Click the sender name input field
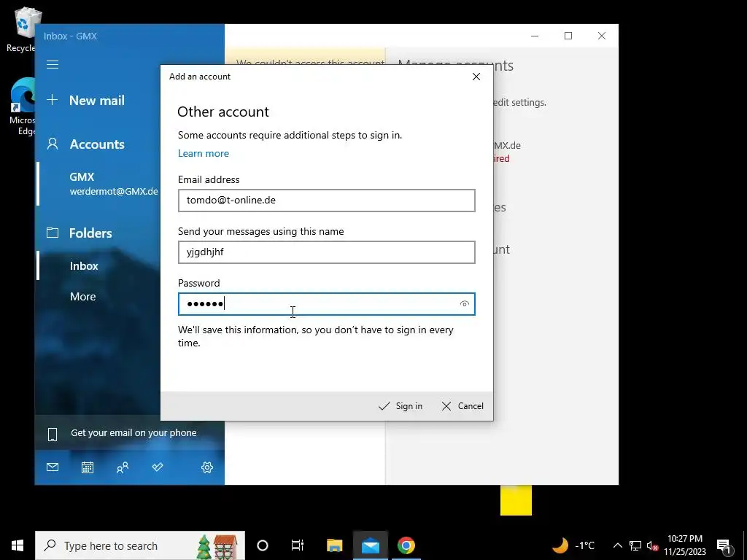The width and height of the screenshot is (747, 560). click(326, 252)
